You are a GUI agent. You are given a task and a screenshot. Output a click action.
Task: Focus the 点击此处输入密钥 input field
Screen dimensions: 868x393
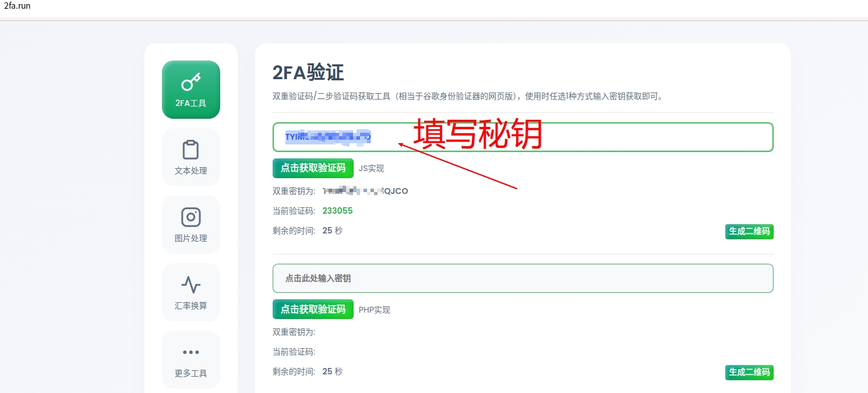pyautogui.click(x=523, y=278)
